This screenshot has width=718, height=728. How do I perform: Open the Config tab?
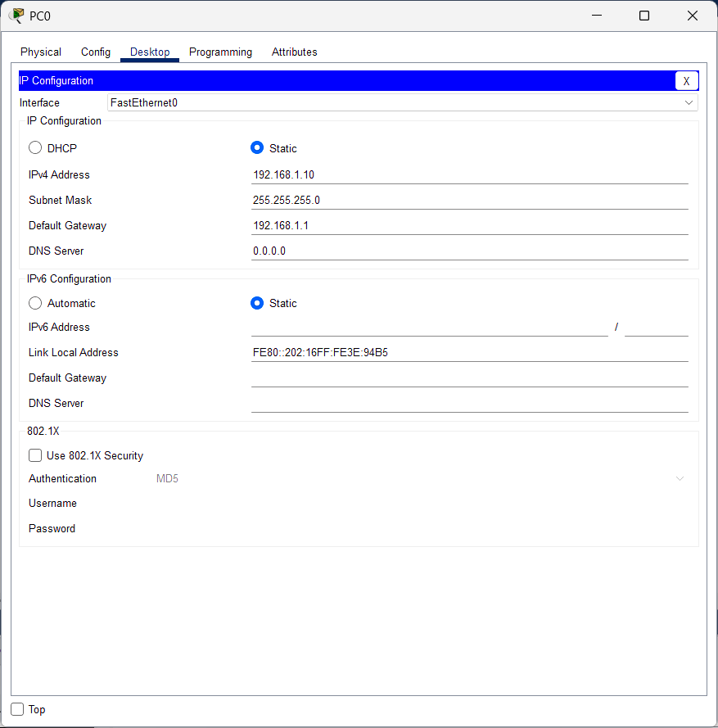click(x=96, y=52)
